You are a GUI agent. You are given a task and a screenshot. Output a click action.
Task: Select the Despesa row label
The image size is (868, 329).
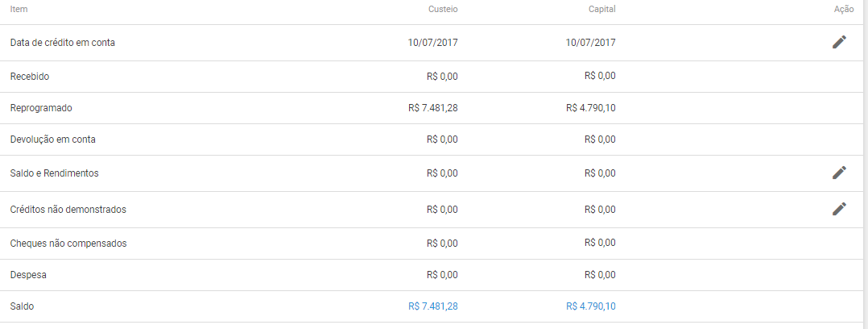pyautogui.click(x=28, y=275)
